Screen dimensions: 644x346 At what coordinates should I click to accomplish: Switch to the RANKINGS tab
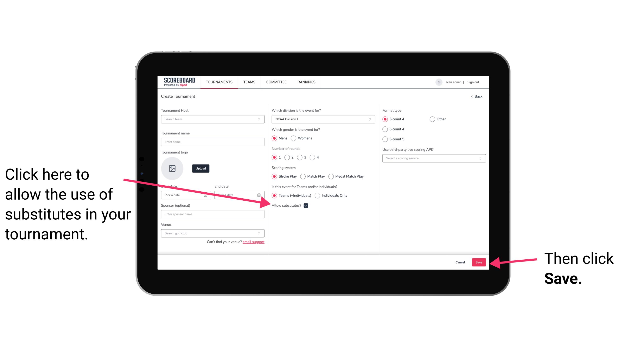[306, 82]
